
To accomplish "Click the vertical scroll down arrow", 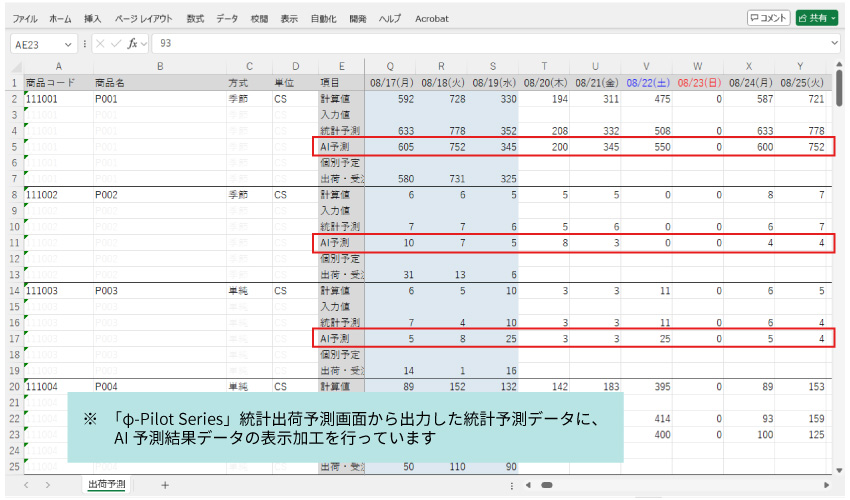I will click(839, 470).
